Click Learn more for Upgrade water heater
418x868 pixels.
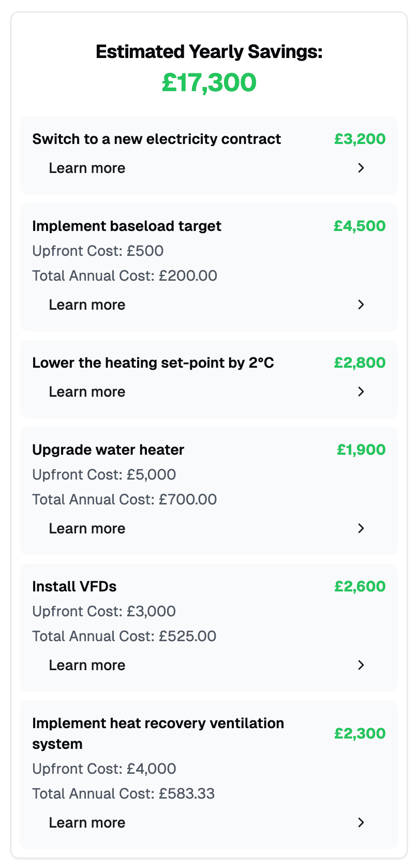(x=87, y=528)
